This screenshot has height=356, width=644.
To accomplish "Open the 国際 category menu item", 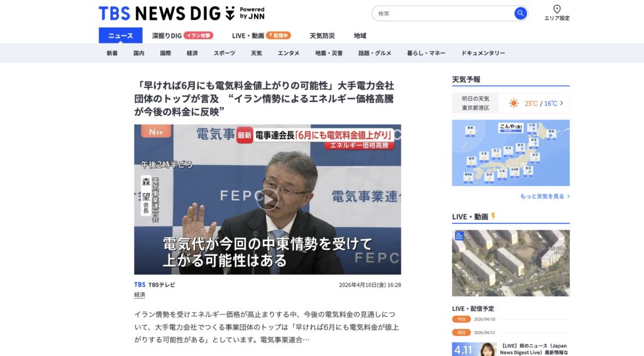I will [165, 53].
